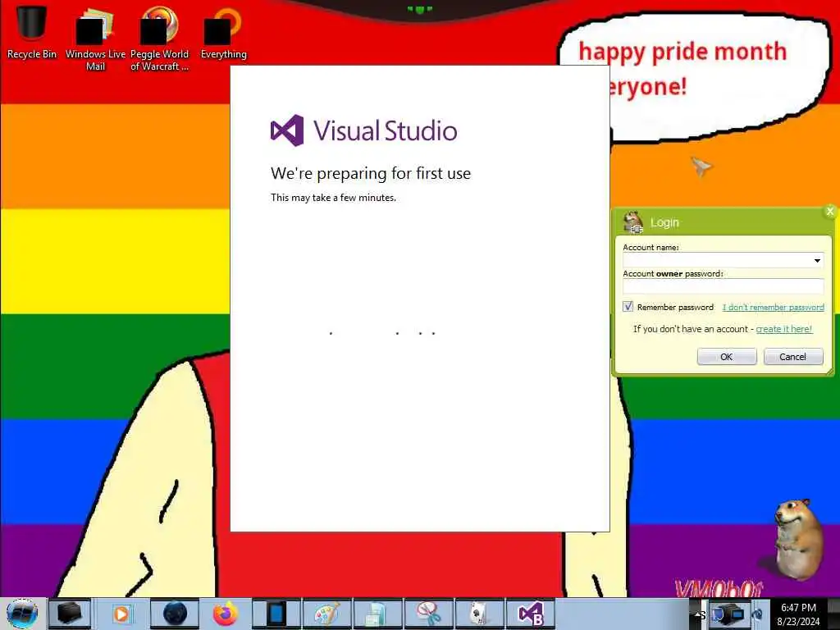
Task: Open the black box taskbar icon
Action: [x=70, y=614]
